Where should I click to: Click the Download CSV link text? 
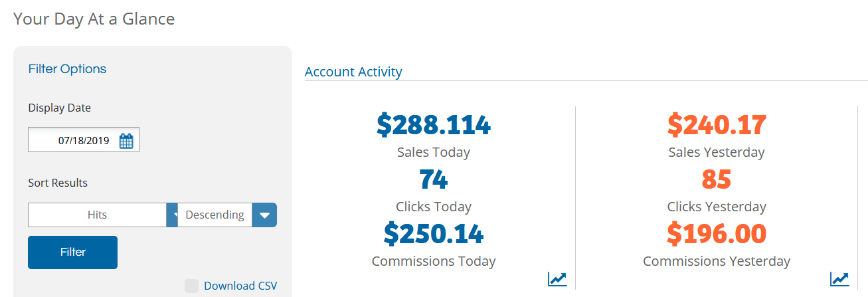[240, 286]
